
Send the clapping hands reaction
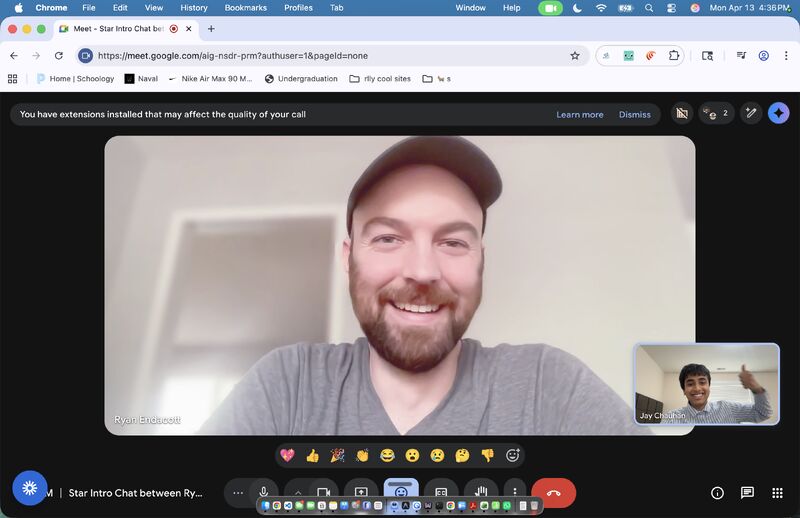click(362, 455)
